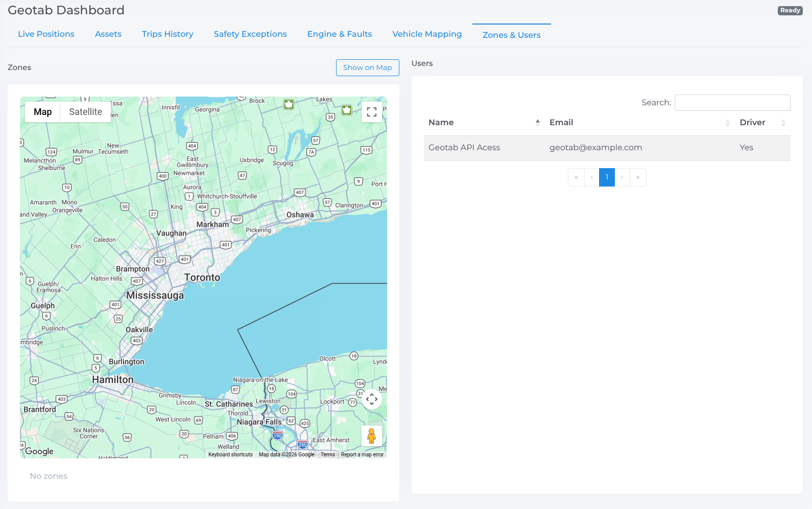This screenshot has height=509, width=812.
Task: Go to last page of users
Action: coord(638,177)
